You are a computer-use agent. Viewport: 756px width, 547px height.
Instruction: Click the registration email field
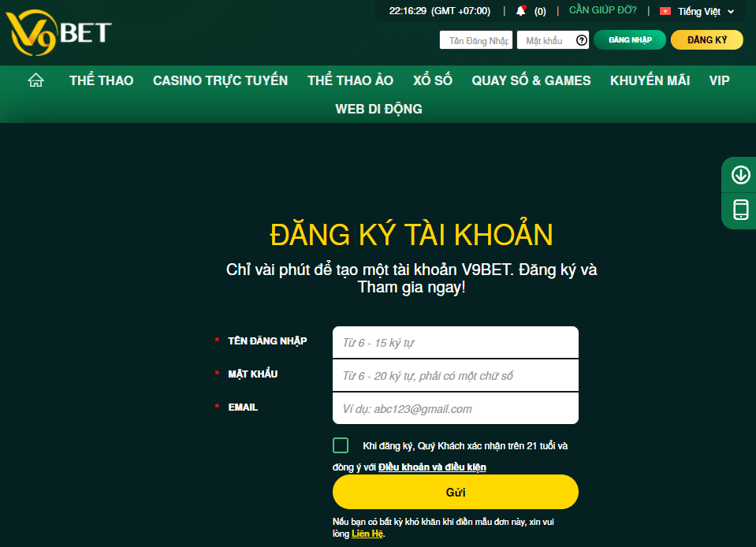click(x=455, y=409)
